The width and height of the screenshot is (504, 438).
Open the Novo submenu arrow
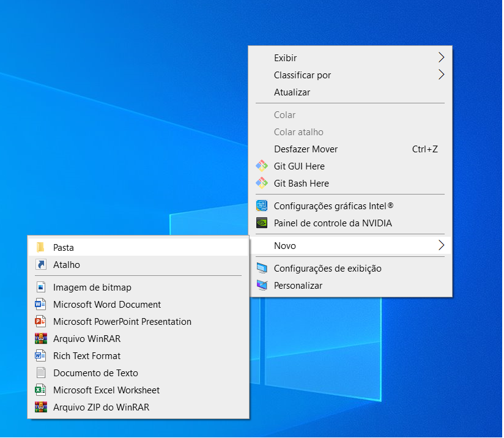point(442,245)
